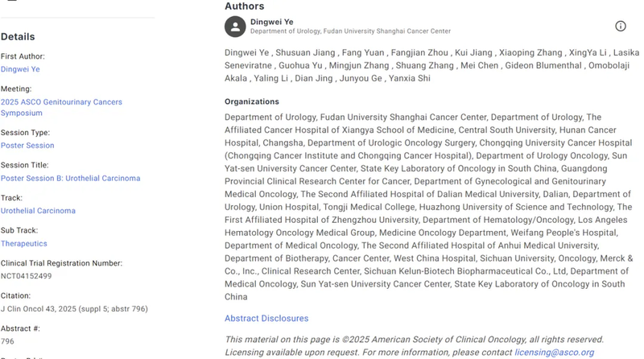Click the NCT04152499 registration number
Viewport: 644px width, 359px height.
[x=26, y=276]
